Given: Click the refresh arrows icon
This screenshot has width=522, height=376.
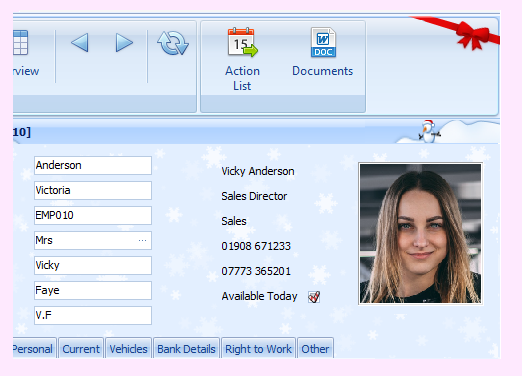Looking at the screenshot, I should (173, 43).
